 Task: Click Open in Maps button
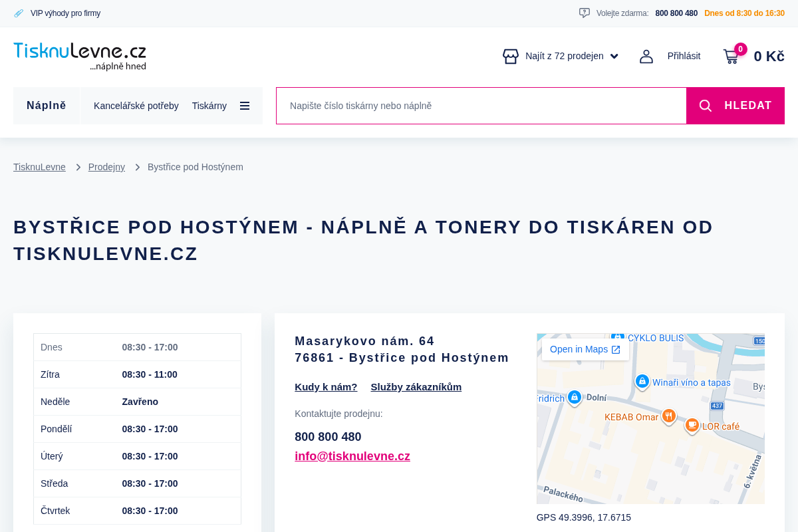point(585,349)
